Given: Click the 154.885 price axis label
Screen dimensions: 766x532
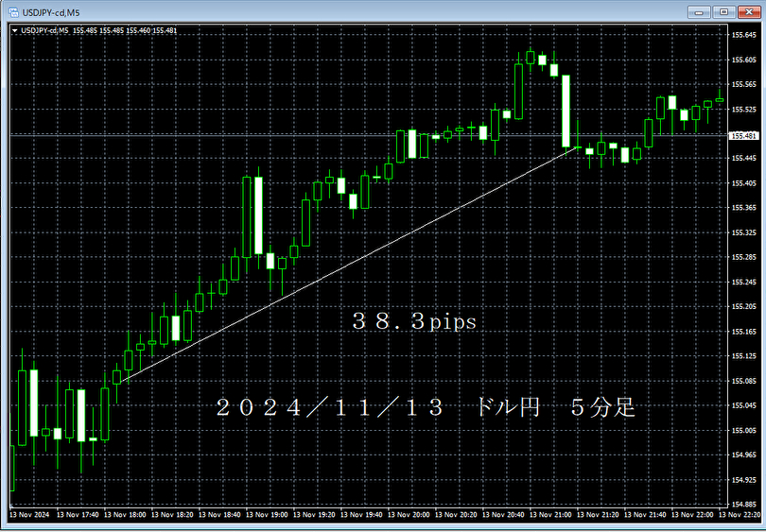Looking at the screenshot, I should (x=743, y=505).
